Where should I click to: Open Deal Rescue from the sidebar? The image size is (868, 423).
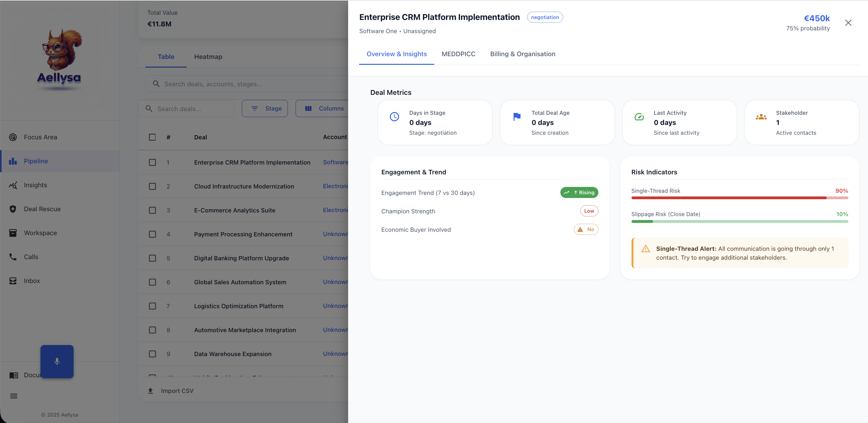42,209
